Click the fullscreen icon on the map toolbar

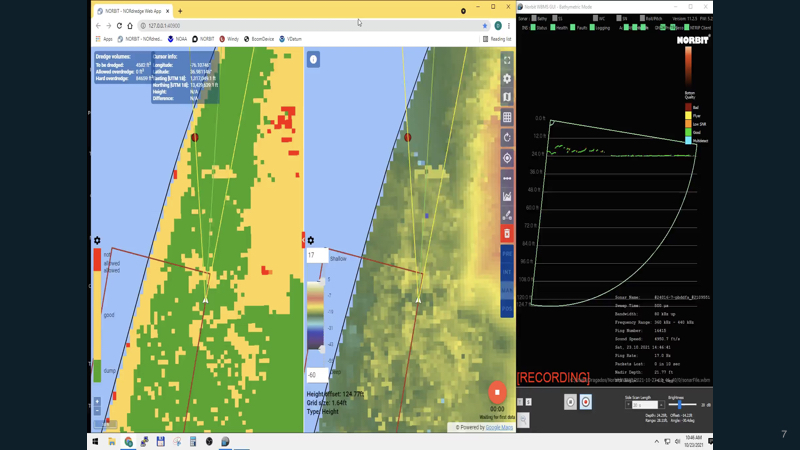coord(507,60)
